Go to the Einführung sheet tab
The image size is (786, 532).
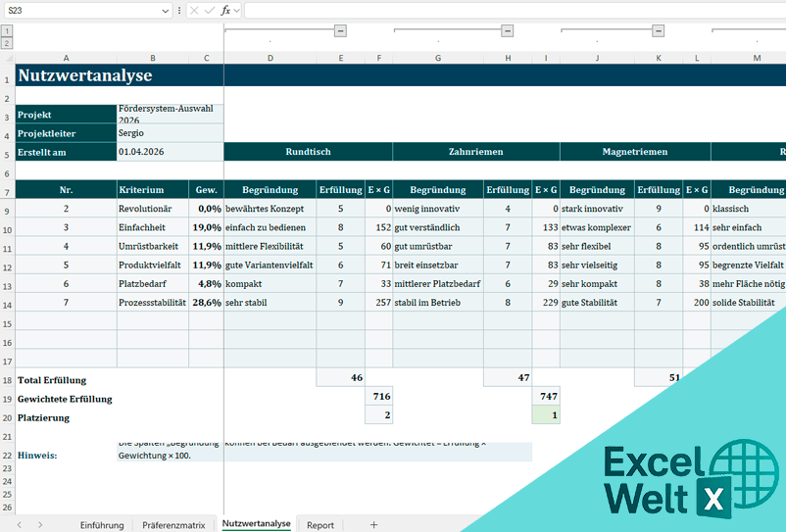click(x=102, y=525)
